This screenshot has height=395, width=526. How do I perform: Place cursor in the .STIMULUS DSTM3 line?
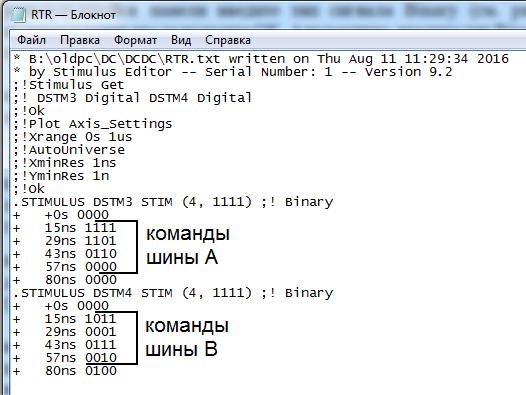[173, 202]
